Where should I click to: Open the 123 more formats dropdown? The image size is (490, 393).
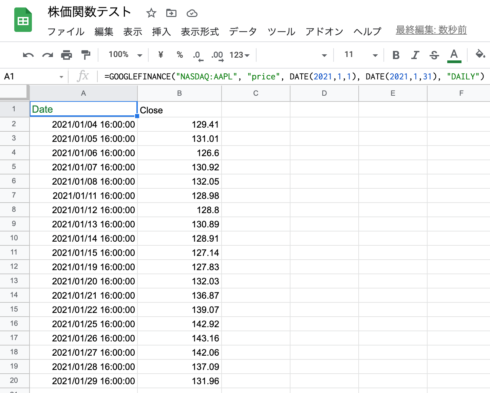click(239, 55)
